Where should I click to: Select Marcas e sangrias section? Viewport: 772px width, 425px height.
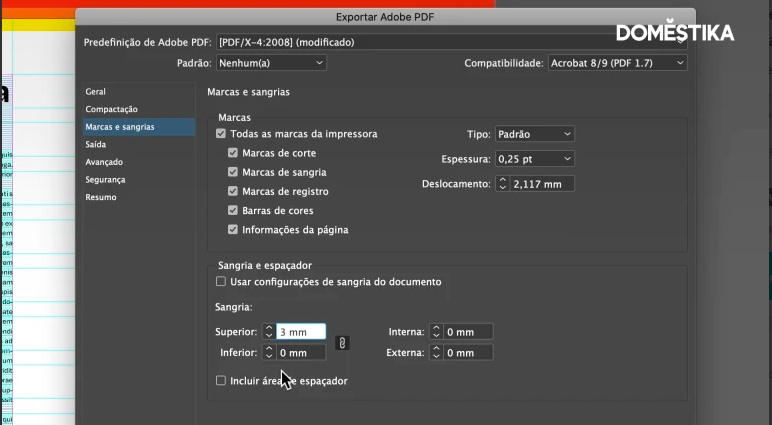[139, 127]
